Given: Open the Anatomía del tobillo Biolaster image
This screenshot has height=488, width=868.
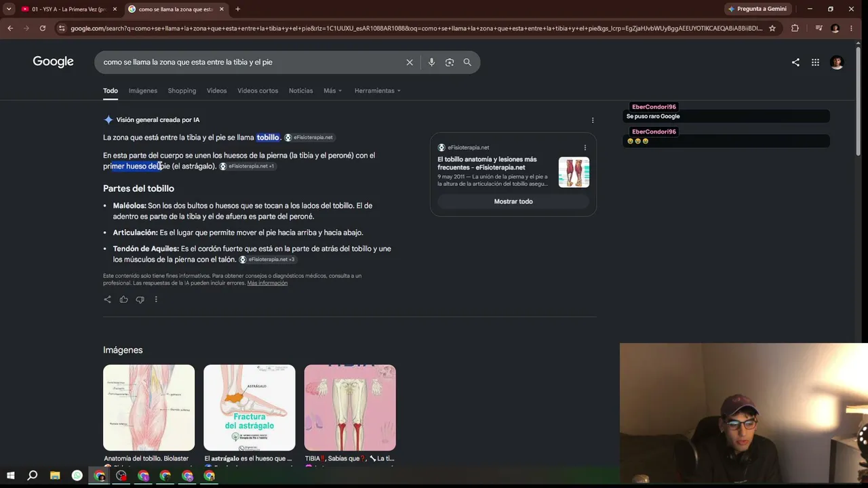Looking at the screenshot, I should coord(149,408).
